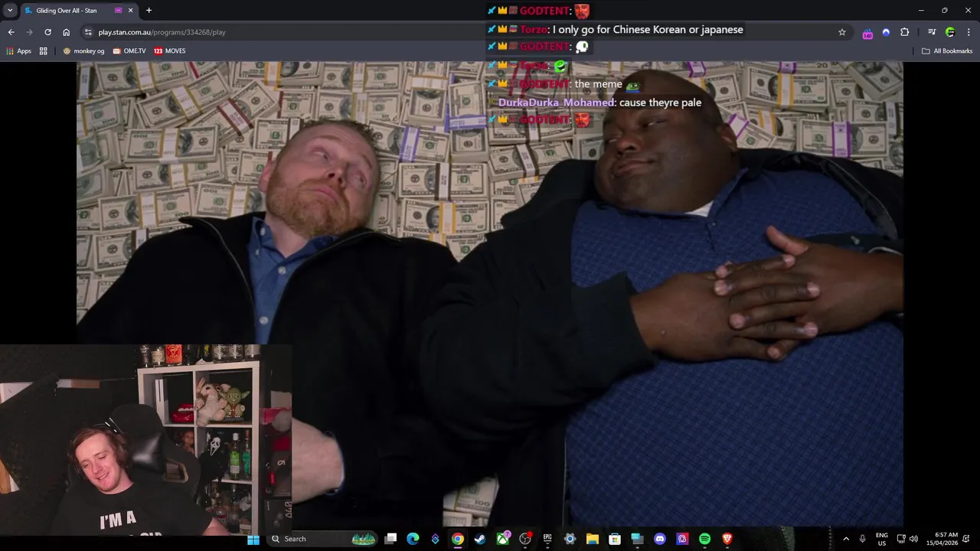Open Task View on the taskbar
Viewport: 980px width, 551px height.
click(390, 539)
